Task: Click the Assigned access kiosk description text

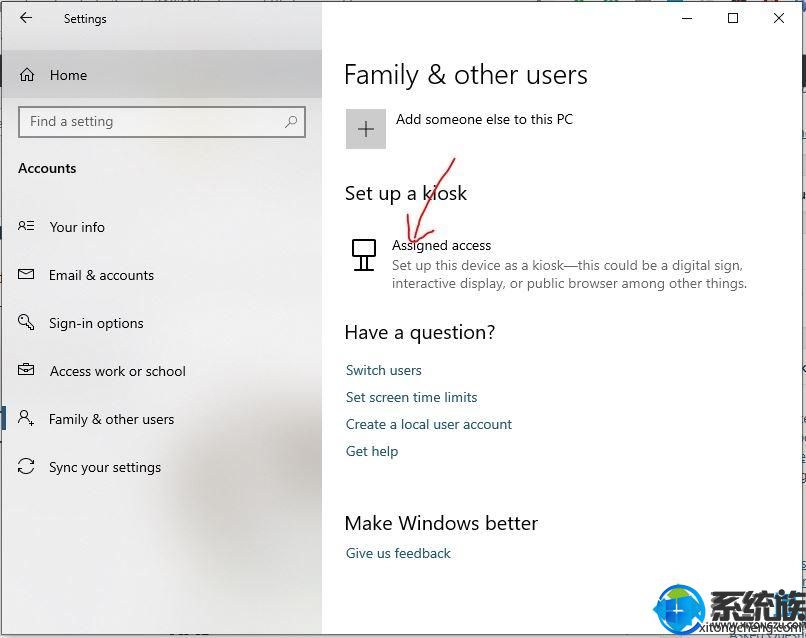Action: [569, 275]
